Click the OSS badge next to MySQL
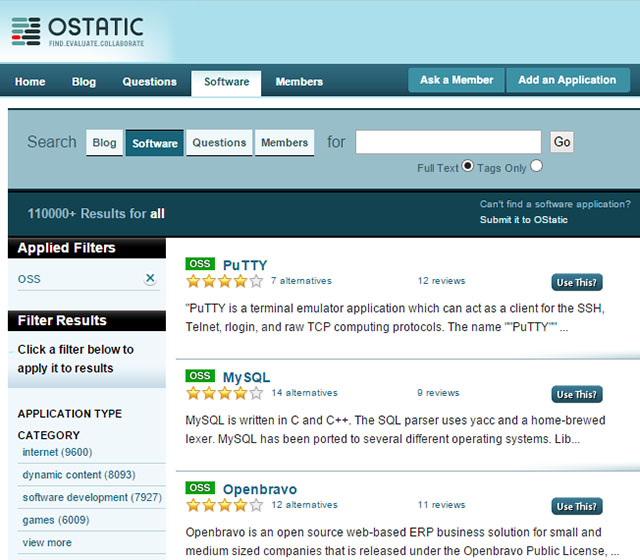The width and height of the screenshot is (640, 560). (x=200, y=376)
